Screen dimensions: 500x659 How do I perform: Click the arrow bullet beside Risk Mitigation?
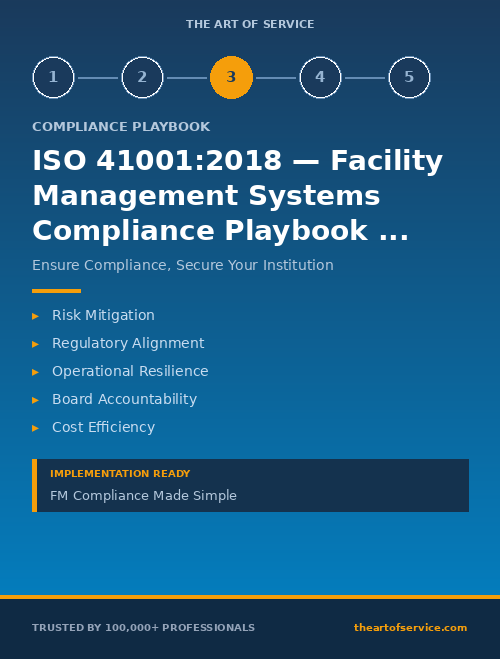(35, 316)
